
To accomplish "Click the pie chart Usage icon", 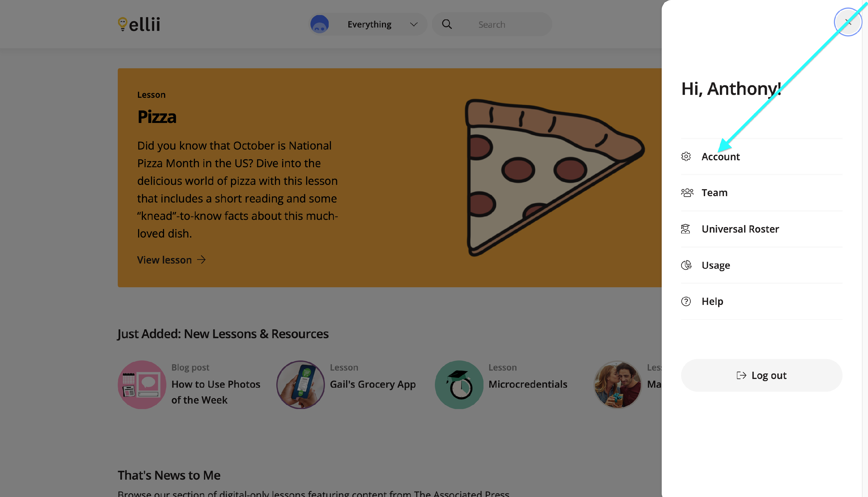I will click(686, 265).
